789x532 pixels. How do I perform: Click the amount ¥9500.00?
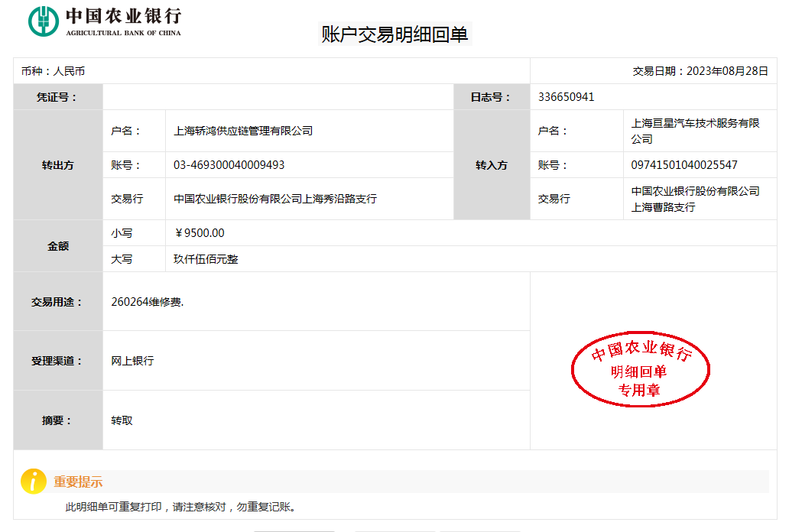pyautogui.click(x=200, y=233)
